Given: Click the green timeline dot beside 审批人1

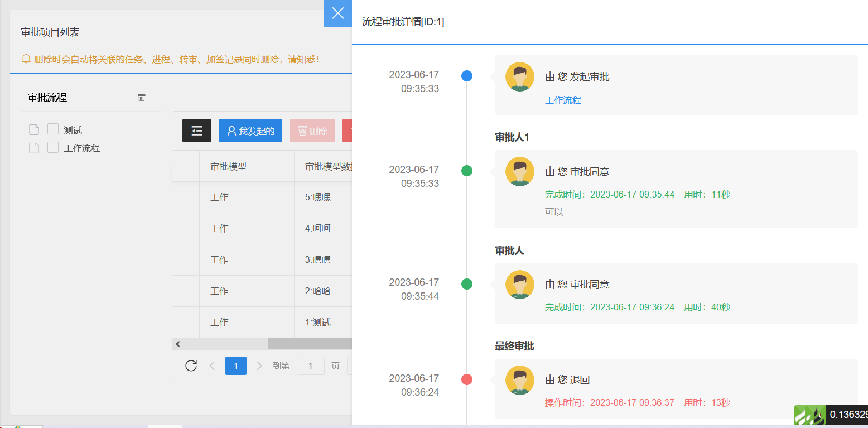Looking at the screenshot, I should tap(467, 171).
